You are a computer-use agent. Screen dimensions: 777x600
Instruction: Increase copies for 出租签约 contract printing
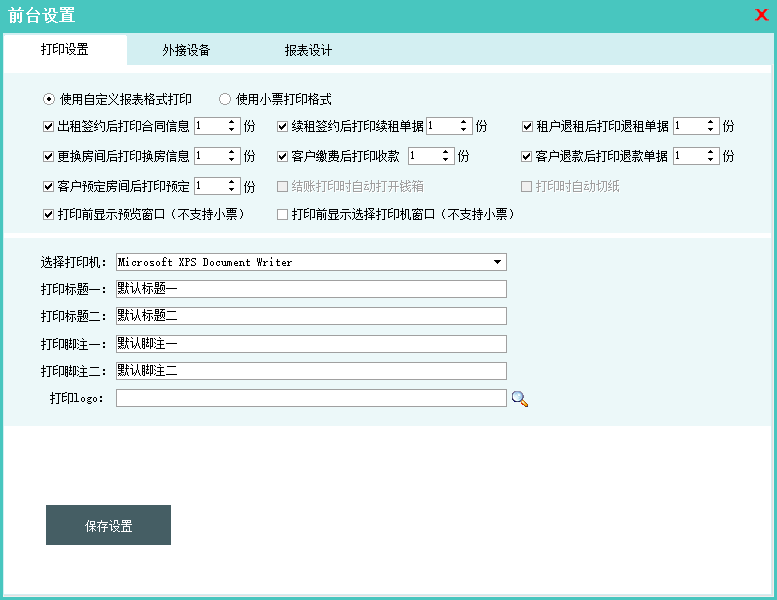[x=232, y=122]
